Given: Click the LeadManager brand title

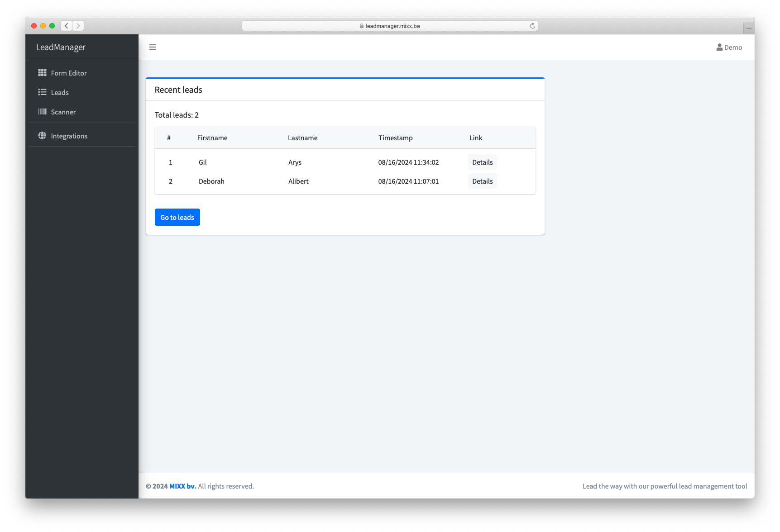Looking at the screenshot, I should click(x=61, y=47).
